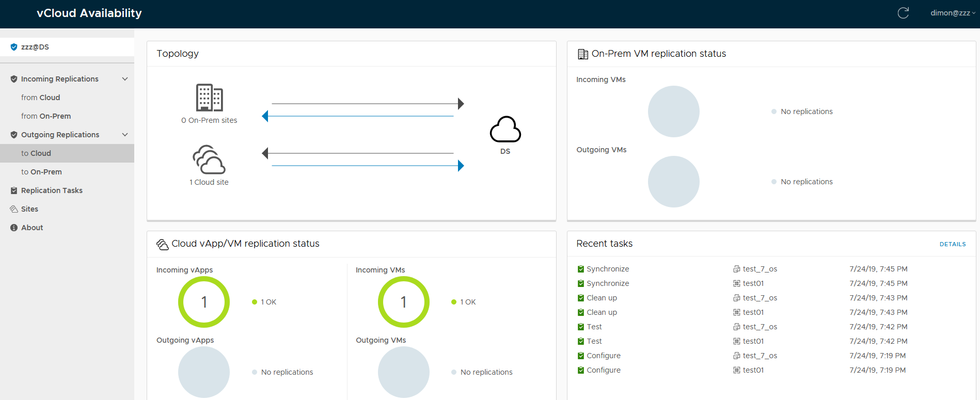Open the dimon@zzz user menu

pos(953,13)
